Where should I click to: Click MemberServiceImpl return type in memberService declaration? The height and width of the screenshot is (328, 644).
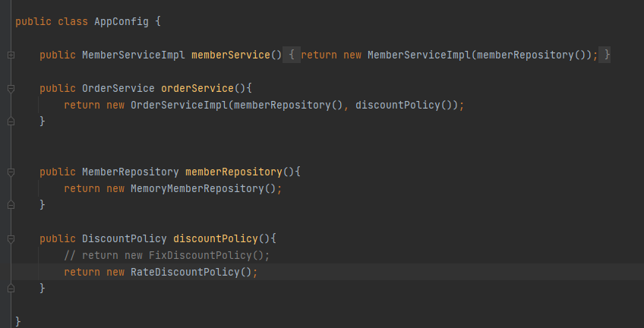134,55
